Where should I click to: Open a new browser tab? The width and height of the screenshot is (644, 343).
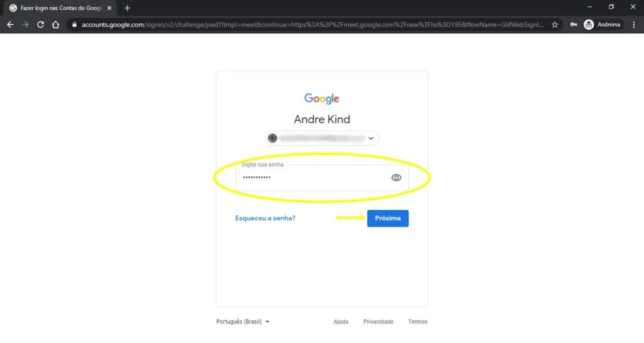click(127, 8)
